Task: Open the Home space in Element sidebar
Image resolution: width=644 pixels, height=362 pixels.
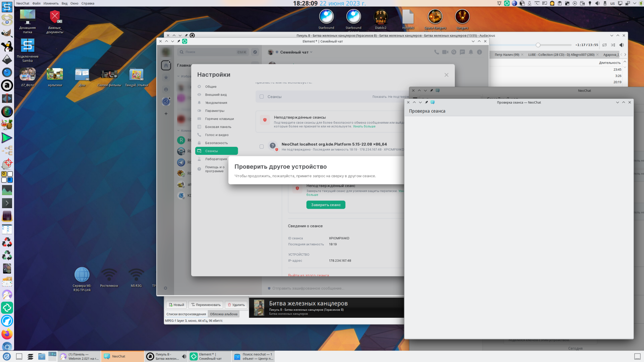Action: coord(166,65)
